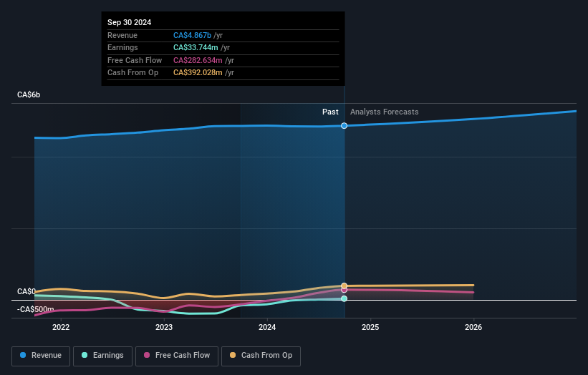This screenshot has width=588, height=375.
Task: Select the teal Earnings data point marker
Action: pyautogui.click(x=344, y=298)
